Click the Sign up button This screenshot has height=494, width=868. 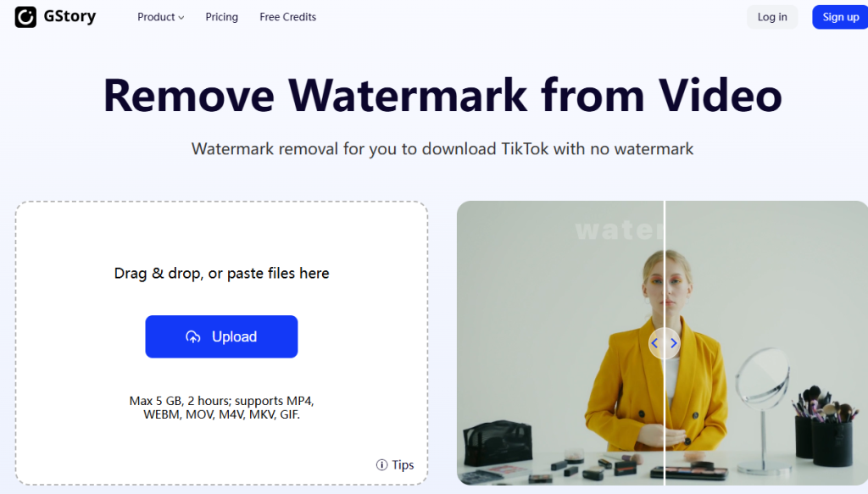(840, 17)
